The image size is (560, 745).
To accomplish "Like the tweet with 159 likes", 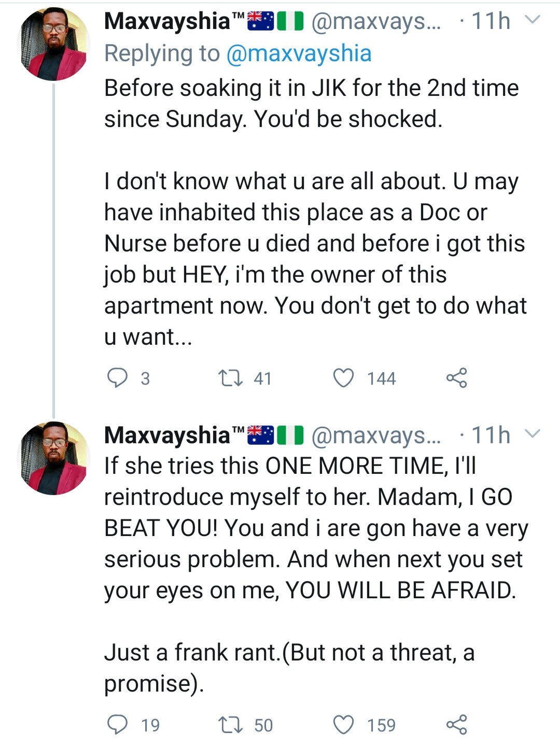I will click(343, 724).
